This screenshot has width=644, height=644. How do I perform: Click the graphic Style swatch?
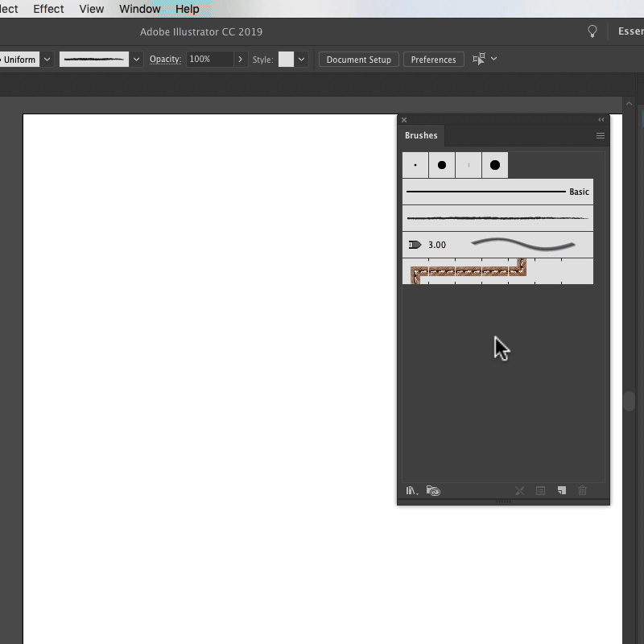pyautogui.click(x=287, y=59)
